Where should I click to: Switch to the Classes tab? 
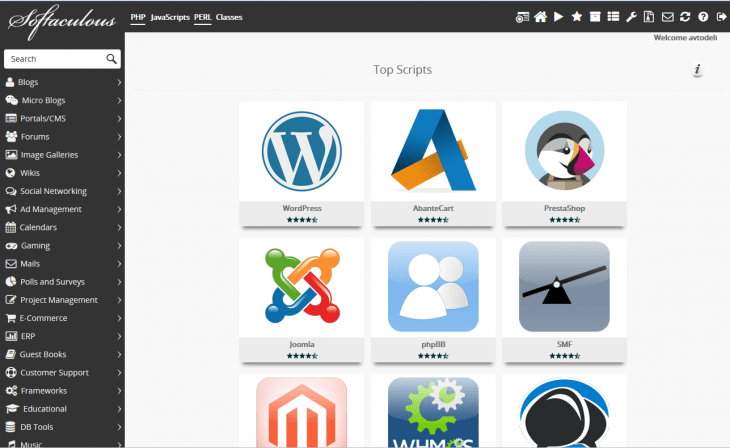click(229, 17)
